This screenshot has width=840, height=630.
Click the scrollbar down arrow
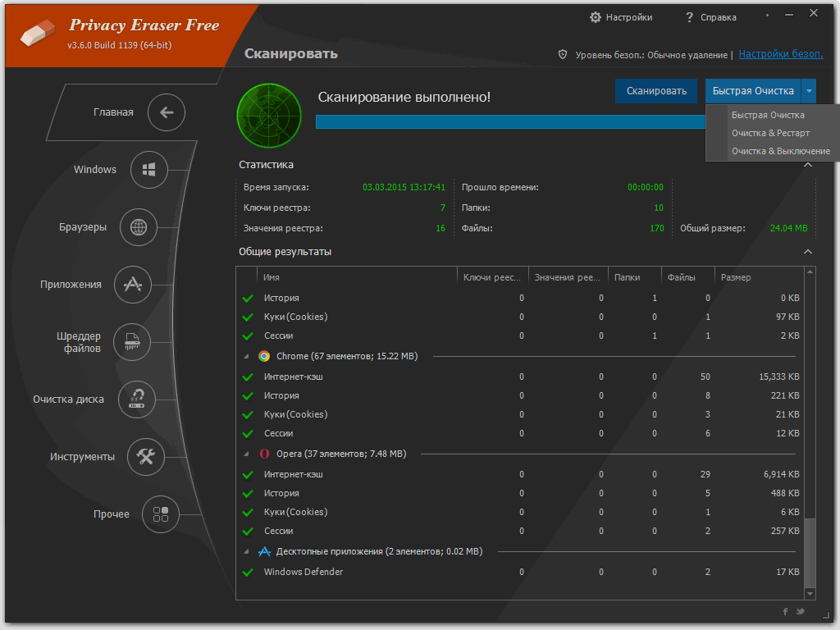click(x=810, y=594)
